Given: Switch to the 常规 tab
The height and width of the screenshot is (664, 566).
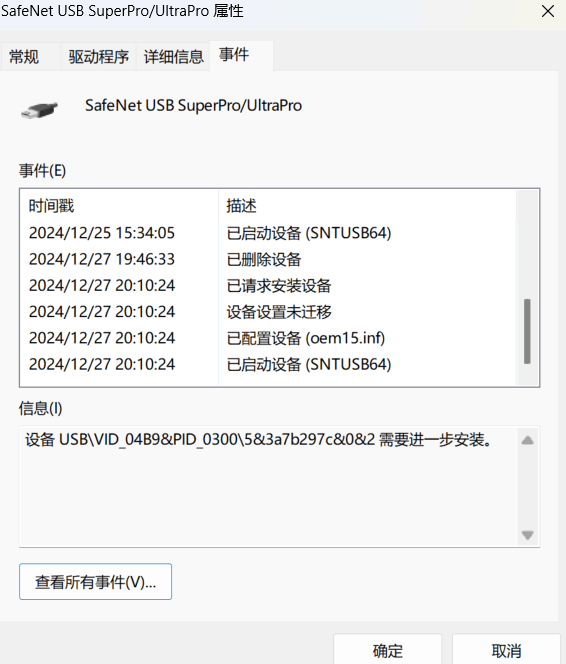Looking at the screenshot, I should click(x=24, y=56).
